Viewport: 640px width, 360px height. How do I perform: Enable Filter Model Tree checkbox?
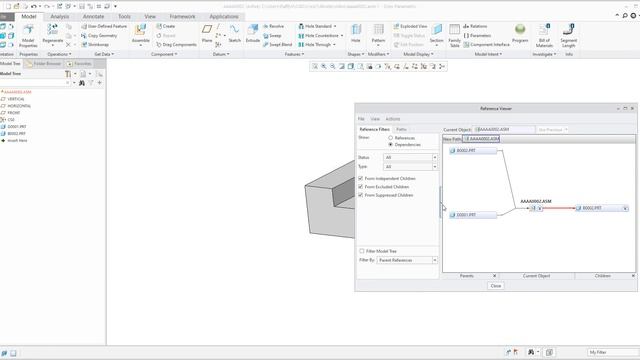click(362, 251)
